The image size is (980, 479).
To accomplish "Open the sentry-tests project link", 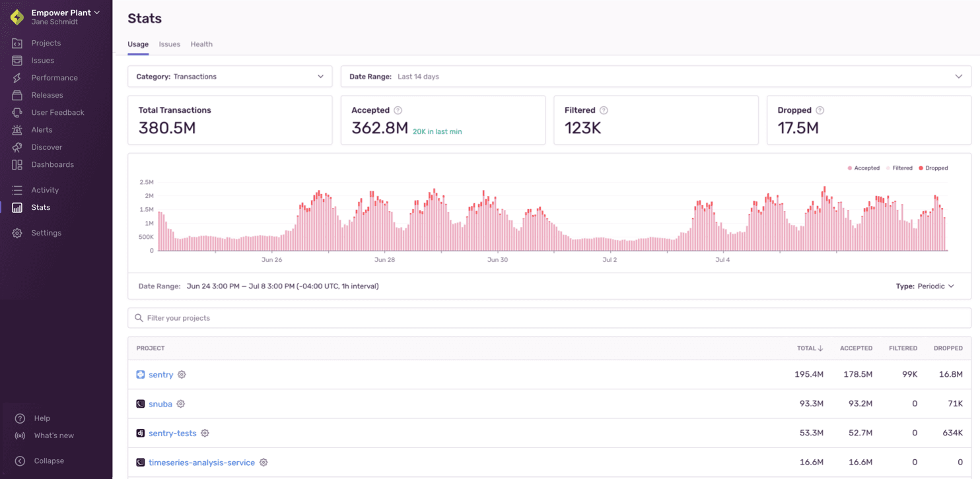I will tap(172, 433).
